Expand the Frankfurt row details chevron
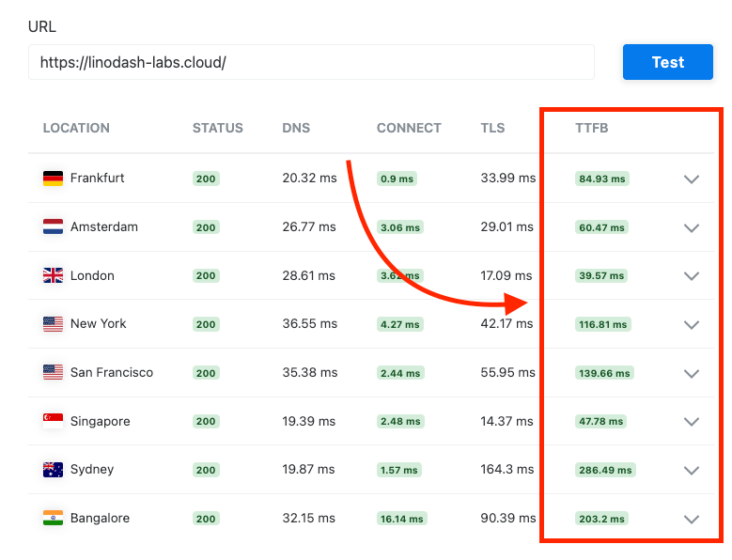 [x=692, y=179]
